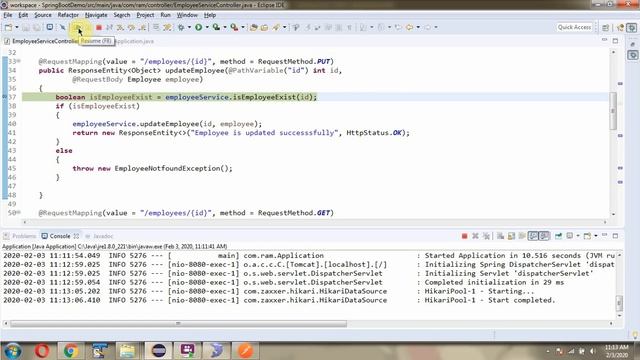Collapse the code fold at line 50
Screen dimensions: 640x360
(19, 213)
